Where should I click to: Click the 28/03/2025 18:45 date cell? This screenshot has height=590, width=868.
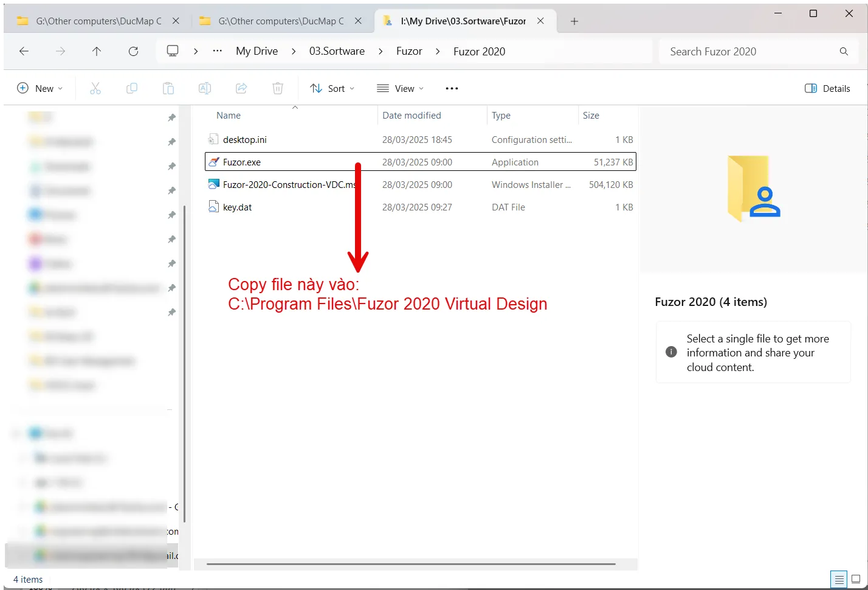(x=417, y=140)
